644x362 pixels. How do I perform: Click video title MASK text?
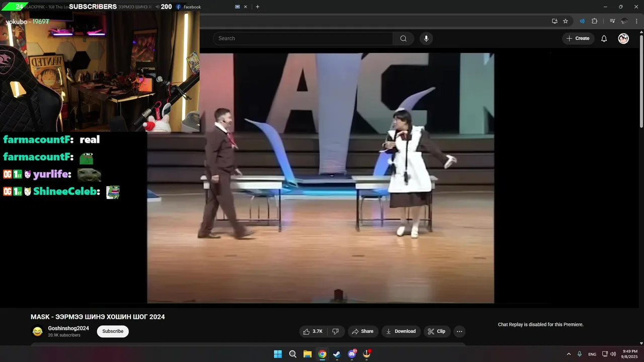pos(98,317)
